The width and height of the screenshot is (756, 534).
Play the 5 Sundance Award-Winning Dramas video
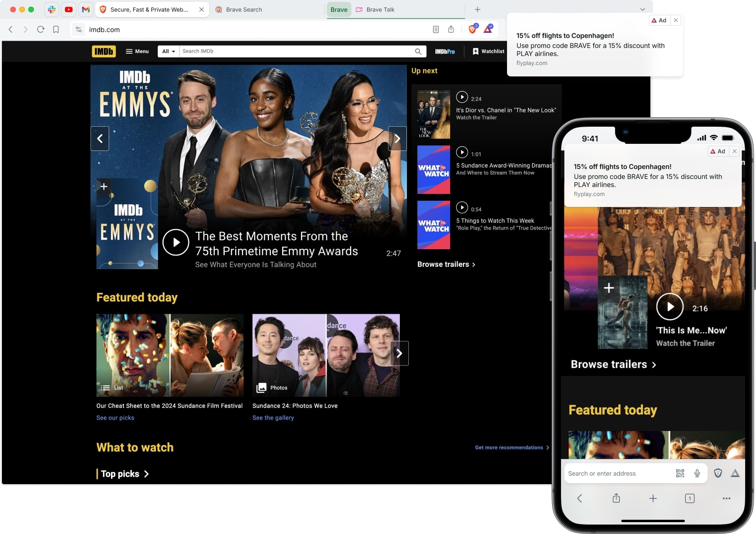[x=462, y=152]
